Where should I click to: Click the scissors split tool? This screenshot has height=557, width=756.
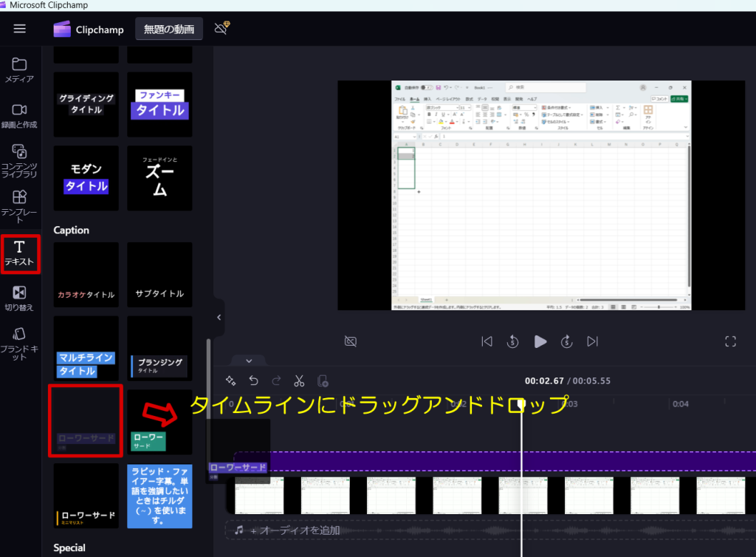coord(299,381)
